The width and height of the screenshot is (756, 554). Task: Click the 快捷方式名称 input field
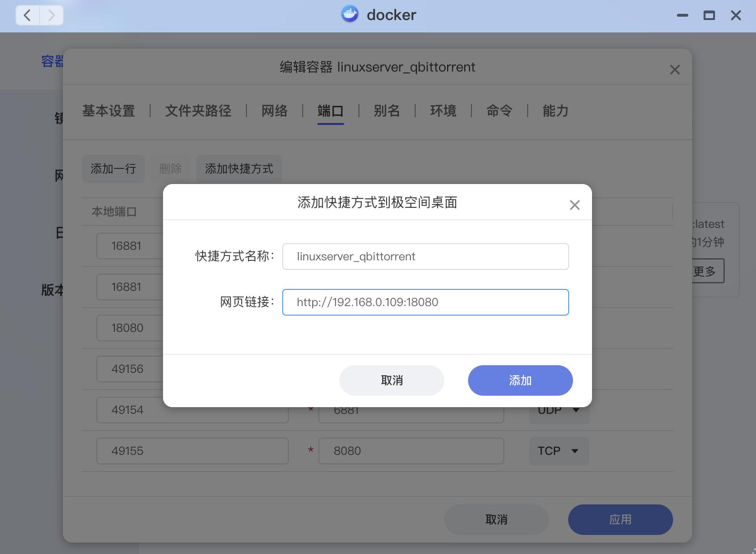[426, 256]
